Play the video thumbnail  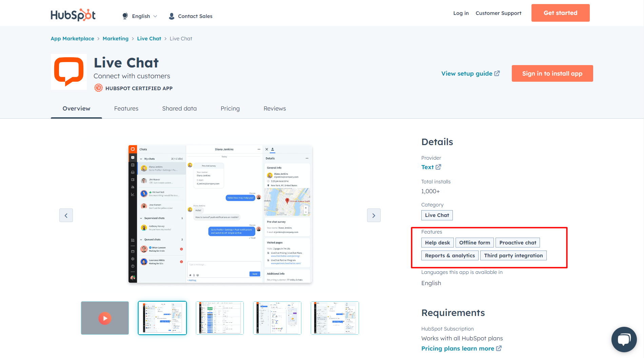[x=105, y=318]
